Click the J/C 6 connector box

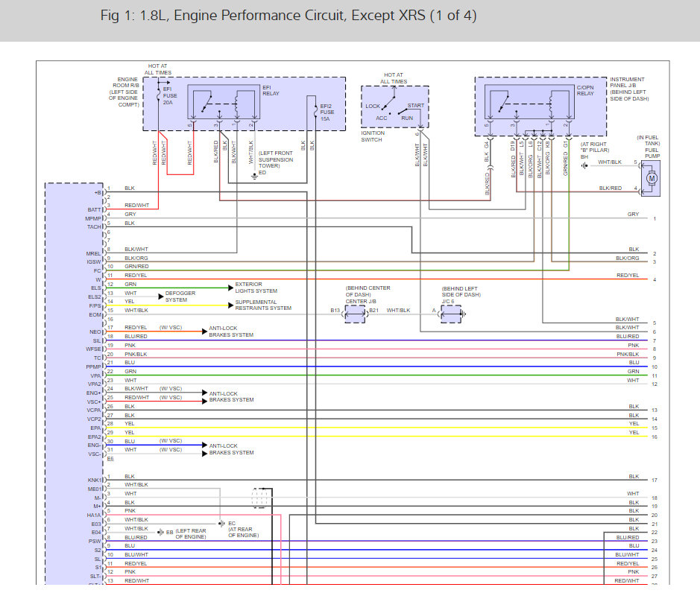click(x=450, y=314)
